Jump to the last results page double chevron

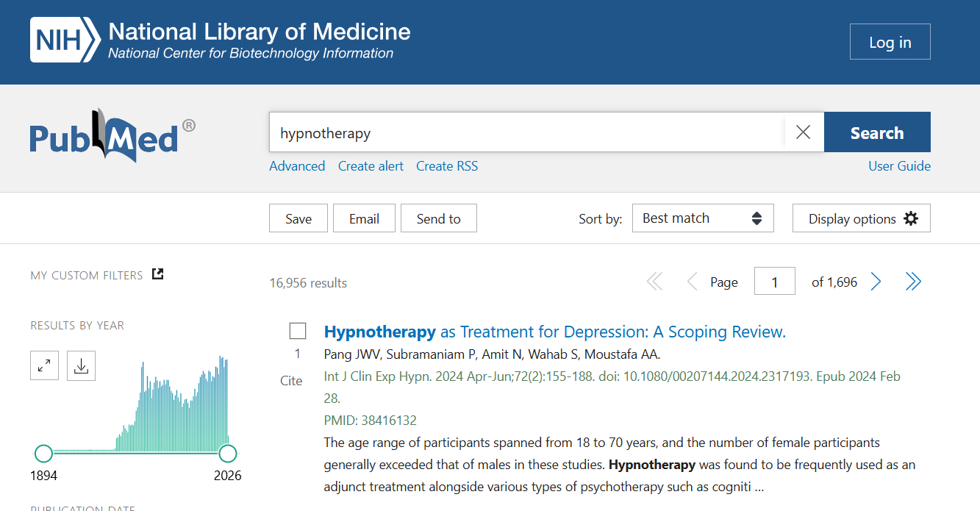pyautogui.click(x=913, y=281)
